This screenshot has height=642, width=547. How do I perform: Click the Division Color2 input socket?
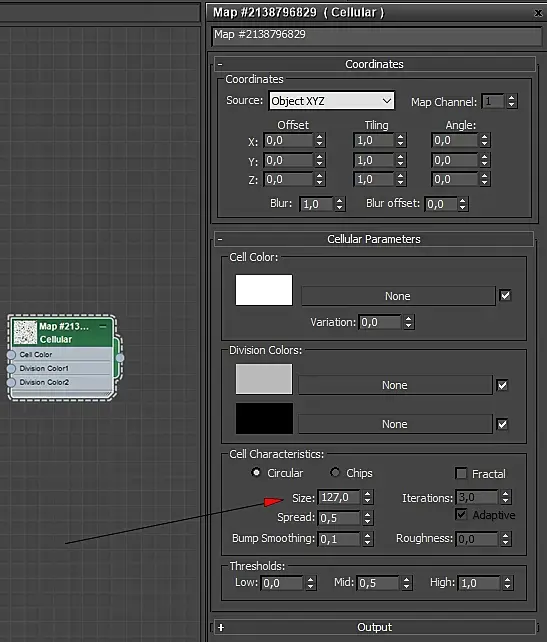tap(11, 382)
